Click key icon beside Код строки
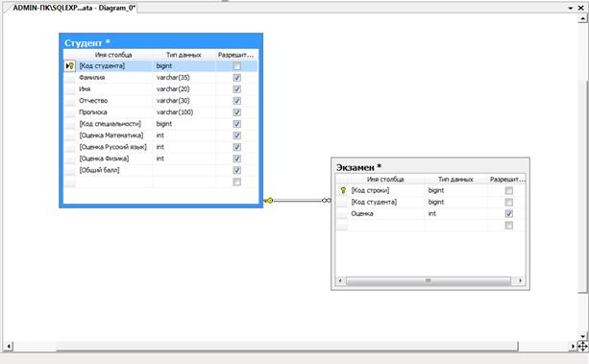This screenshot has width=589, height=364. 343,190
